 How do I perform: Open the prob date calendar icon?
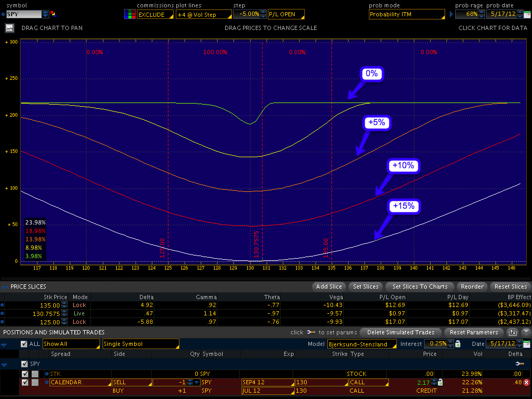point(527,14)
